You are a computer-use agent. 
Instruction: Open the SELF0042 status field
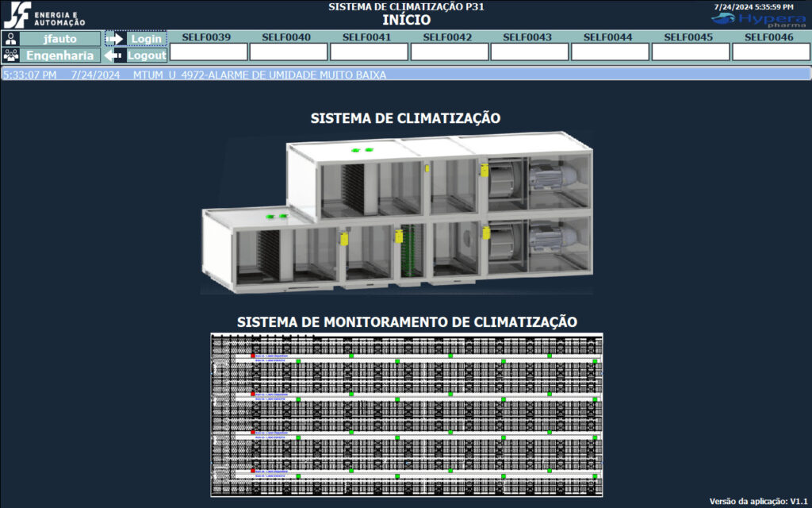point(450,52)
